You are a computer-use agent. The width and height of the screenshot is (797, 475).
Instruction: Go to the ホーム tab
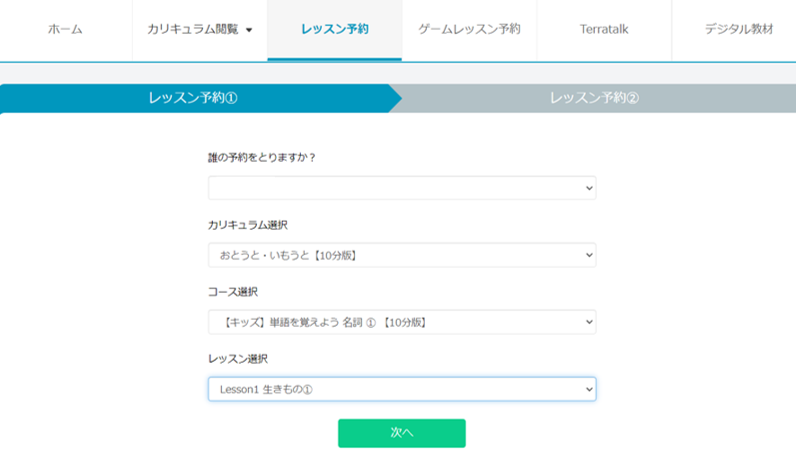coord(65,30)
